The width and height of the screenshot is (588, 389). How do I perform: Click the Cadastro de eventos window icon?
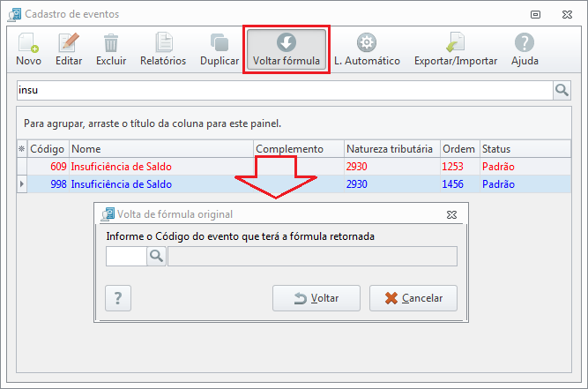(x=15, y=15)
